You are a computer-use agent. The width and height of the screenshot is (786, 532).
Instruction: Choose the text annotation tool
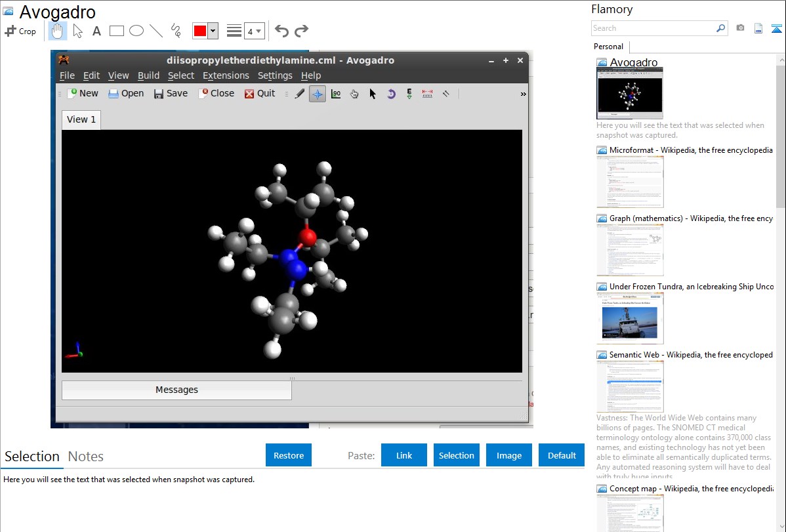coord(96,31)
